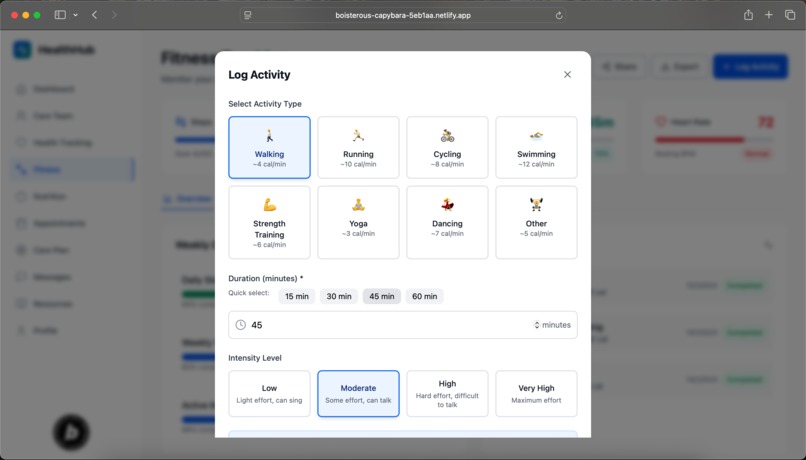The width and height of the screenshot is (806, 460).
Task: Choose the 45 min quick select
Action: point(381,296)
